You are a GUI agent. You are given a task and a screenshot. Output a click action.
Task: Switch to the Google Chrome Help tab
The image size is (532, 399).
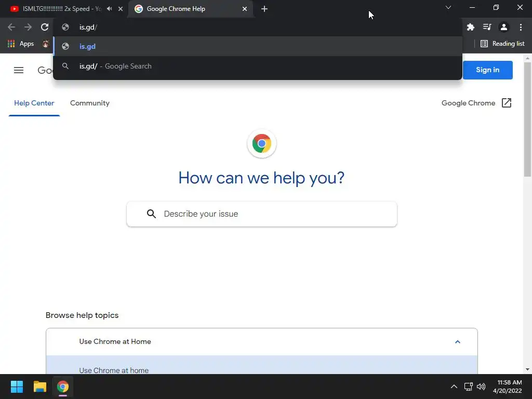pos(190,9)
